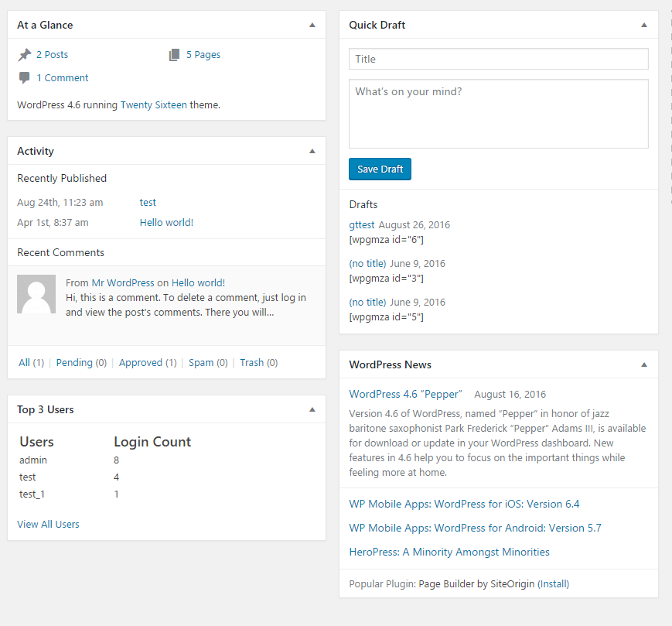Open the View All Users link
Image resolution: width=672 pixels, height=626 pixels.
pos(48,524)
